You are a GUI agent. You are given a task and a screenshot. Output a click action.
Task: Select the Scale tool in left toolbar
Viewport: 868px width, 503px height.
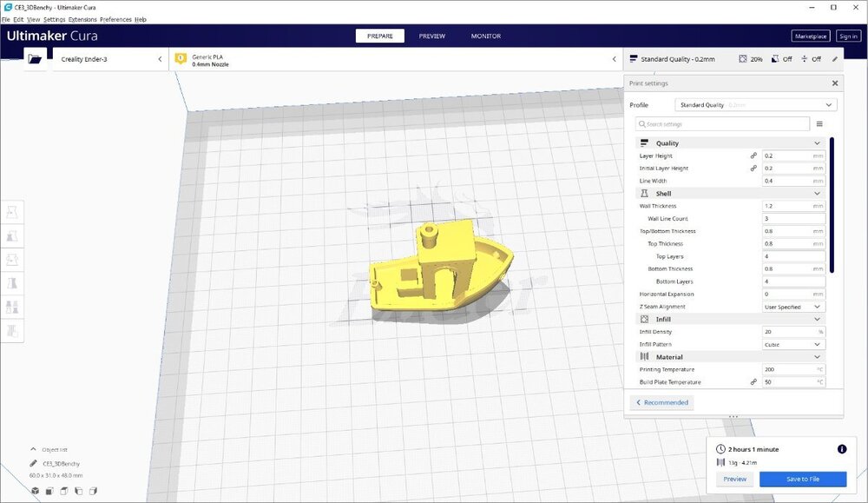click(12, 236)
